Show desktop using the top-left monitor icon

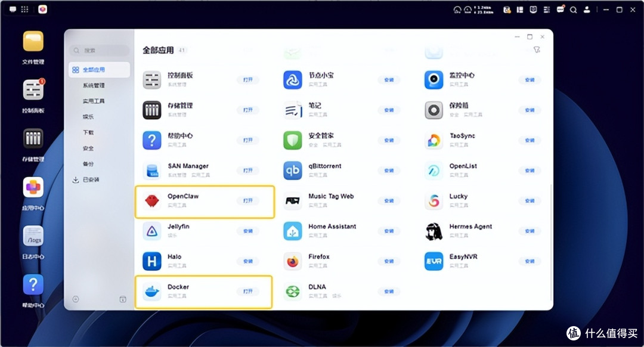tap(13, 9)
